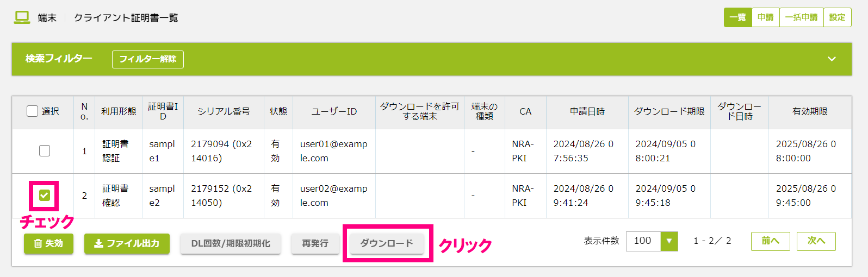Expand the 検索フィルター panel chevron
The height and width of the screenshot is (277, 868).
(x=832, y=59)
